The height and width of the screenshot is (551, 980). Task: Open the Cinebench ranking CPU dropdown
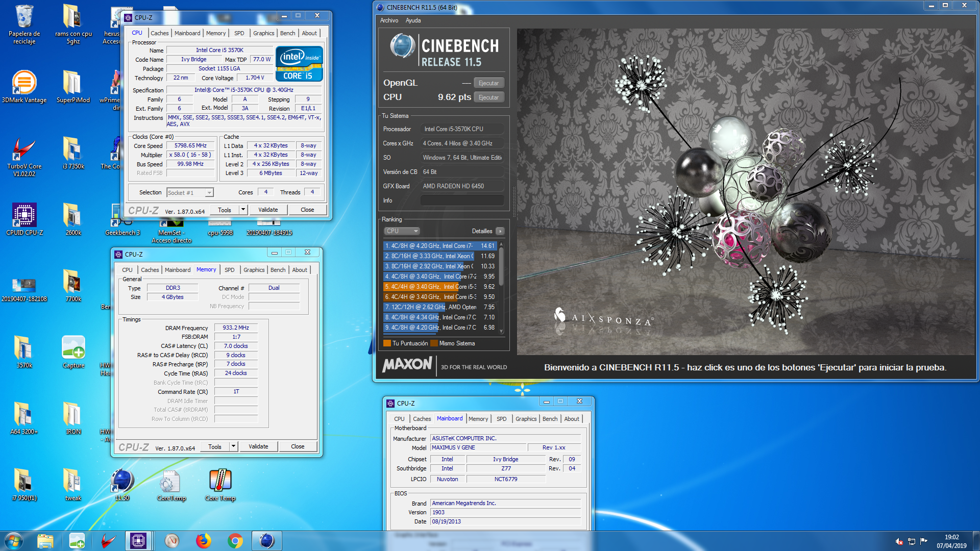coord(402,231)
